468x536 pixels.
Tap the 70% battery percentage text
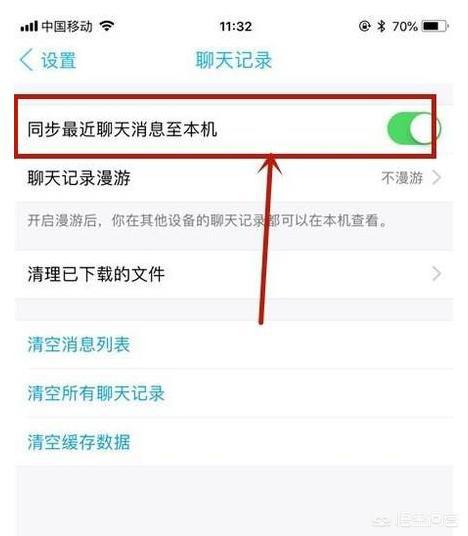[x=405, y=26]
